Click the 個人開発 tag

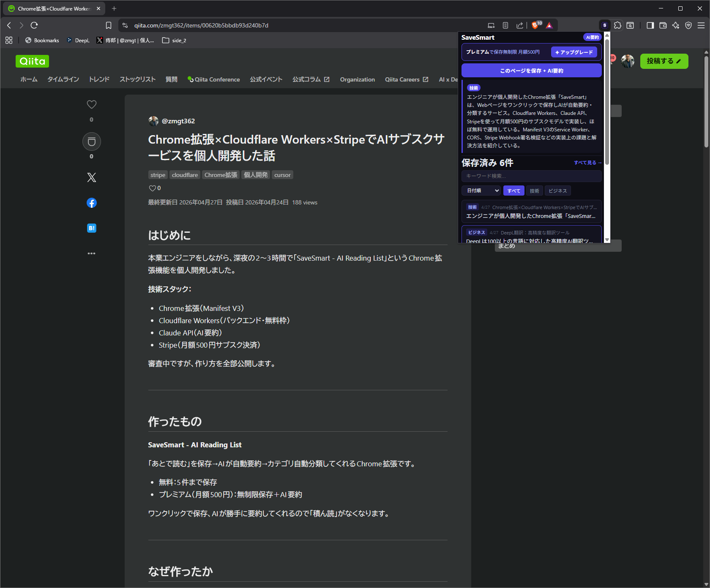point(256,175)
